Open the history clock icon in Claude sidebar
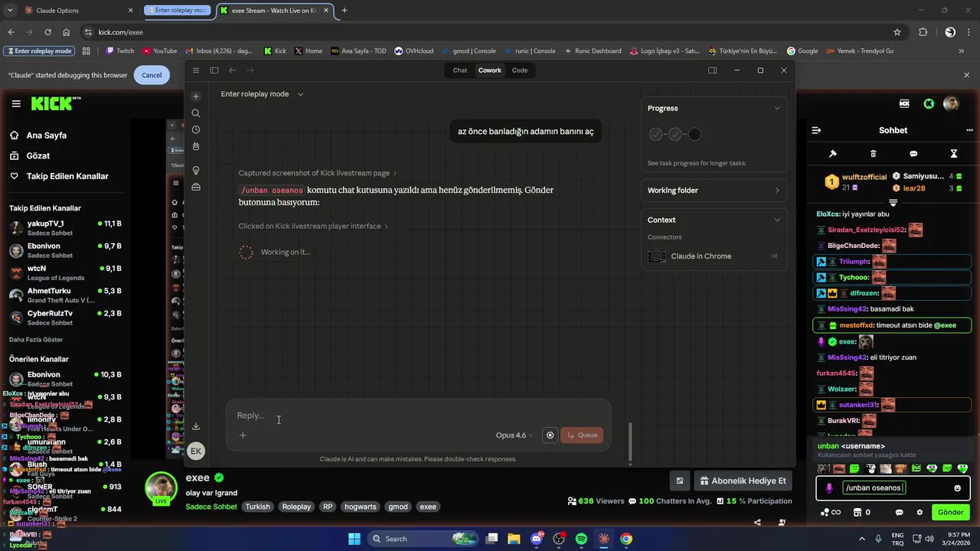 [x=196, y=130]
